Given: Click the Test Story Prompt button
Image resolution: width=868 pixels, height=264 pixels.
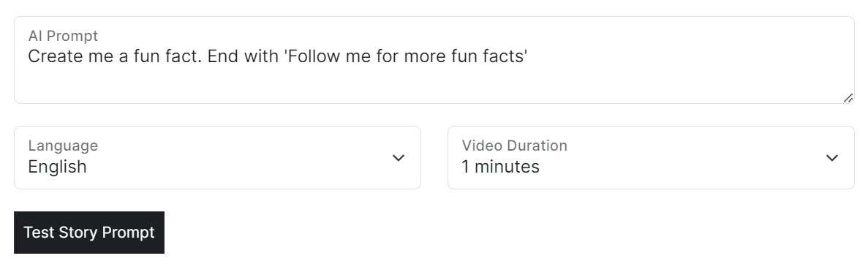Looking at the screenshot, I should tap(89, 233).
